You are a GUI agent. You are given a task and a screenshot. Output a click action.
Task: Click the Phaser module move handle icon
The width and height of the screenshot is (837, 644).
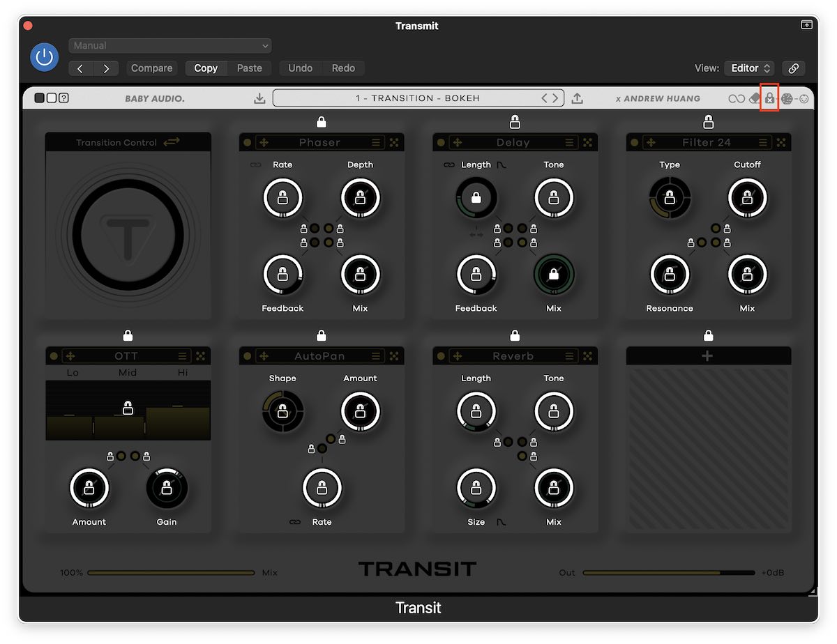(x=264, y=142)
